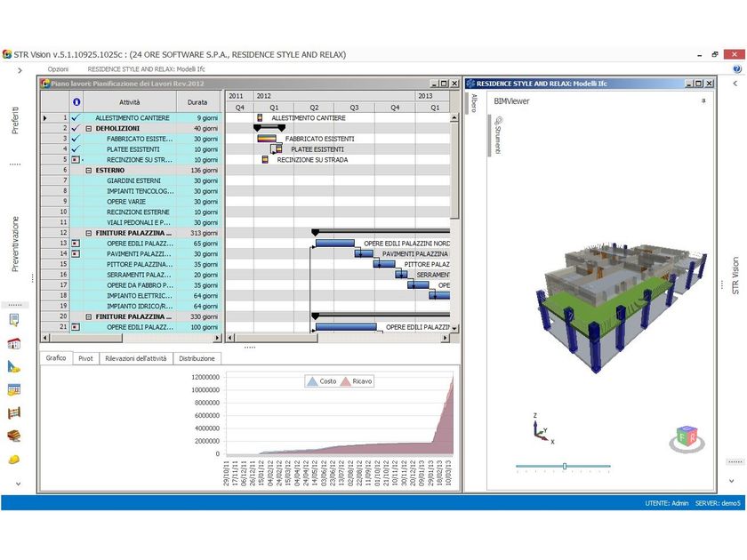Viewport: 747px width, 560px height.
Task: Select the GIARDINI ESTERNI activity row
Action: [132, 180]
